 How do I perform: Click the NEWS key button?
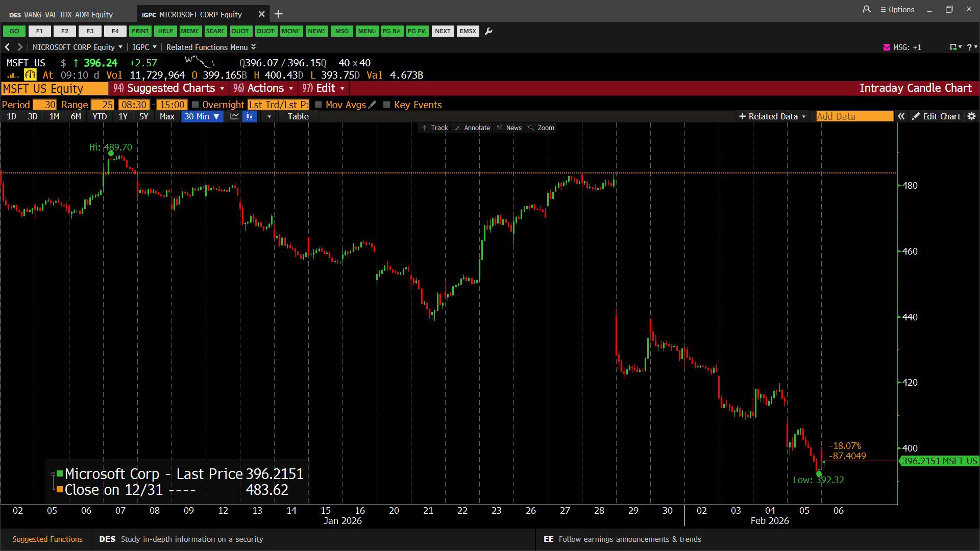coord(316,31)
